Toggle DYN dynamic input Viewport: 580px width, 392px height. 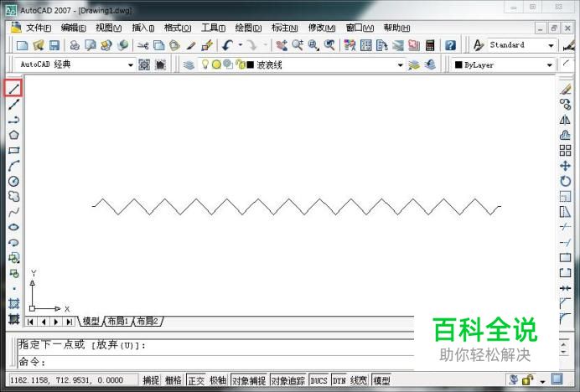coord(339,380)
